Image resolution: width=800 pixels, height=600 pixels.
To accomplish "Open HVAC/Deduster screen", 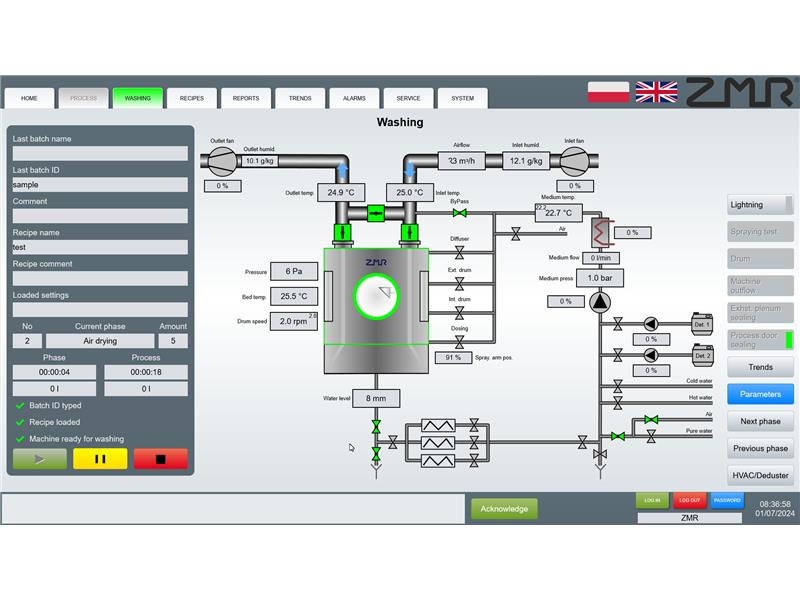I will tap(760, 475).
